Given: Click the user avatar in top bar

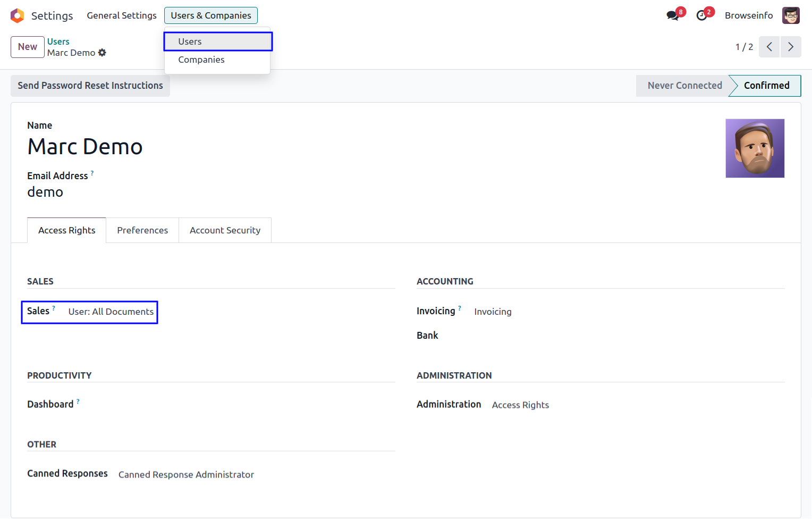Looking at the screenshot, I should pyautogui.click(x=791, y=15).
